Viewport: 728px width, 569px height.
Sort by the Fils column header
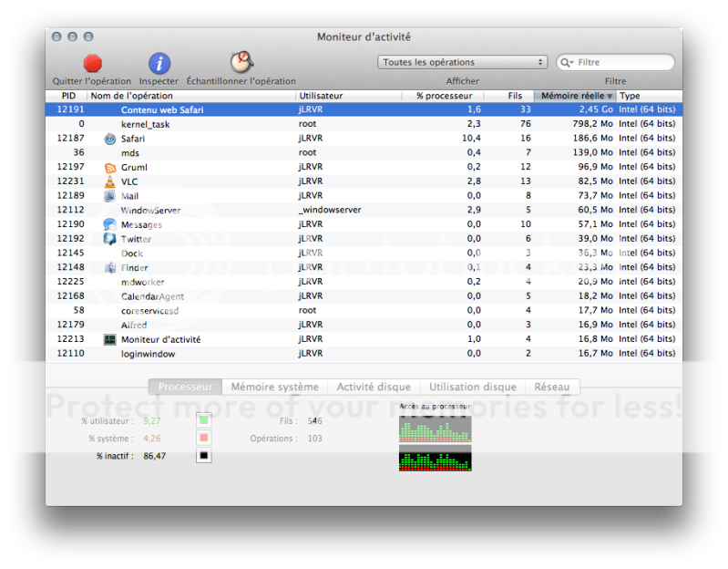click(509, 96)
